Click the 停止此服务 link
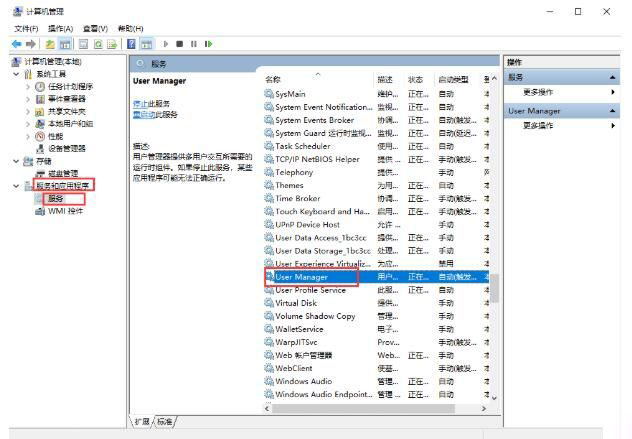632x439 pixels. tap(151, 104)
